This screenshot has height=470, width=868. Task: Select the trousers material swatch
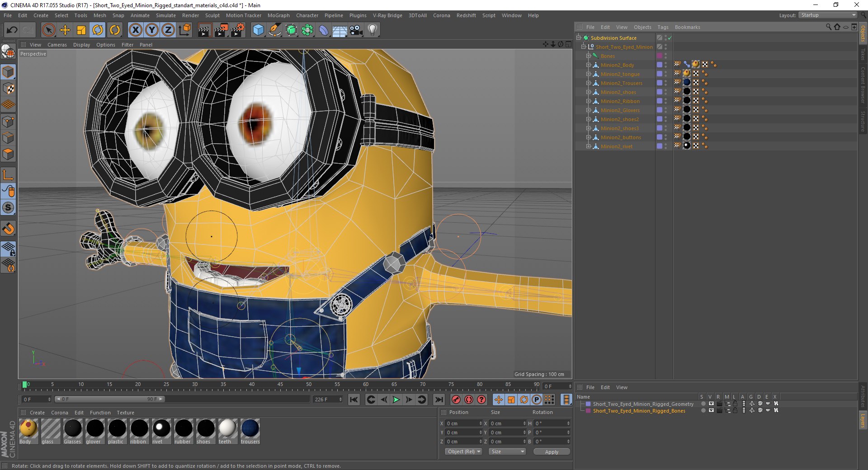(250, 428)
